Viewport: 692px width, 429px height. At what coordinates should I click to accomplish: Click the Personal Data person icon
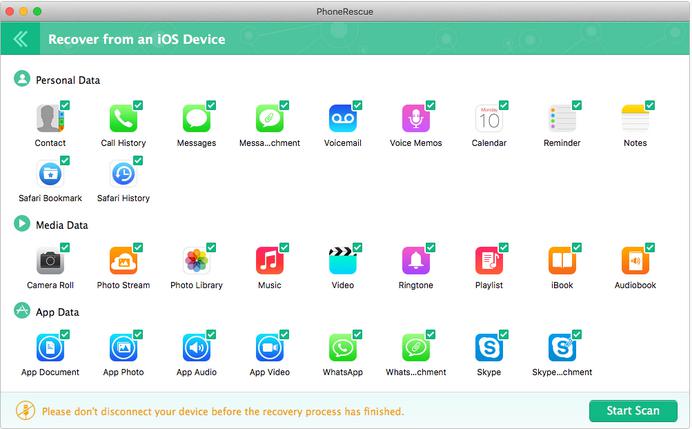22,79
